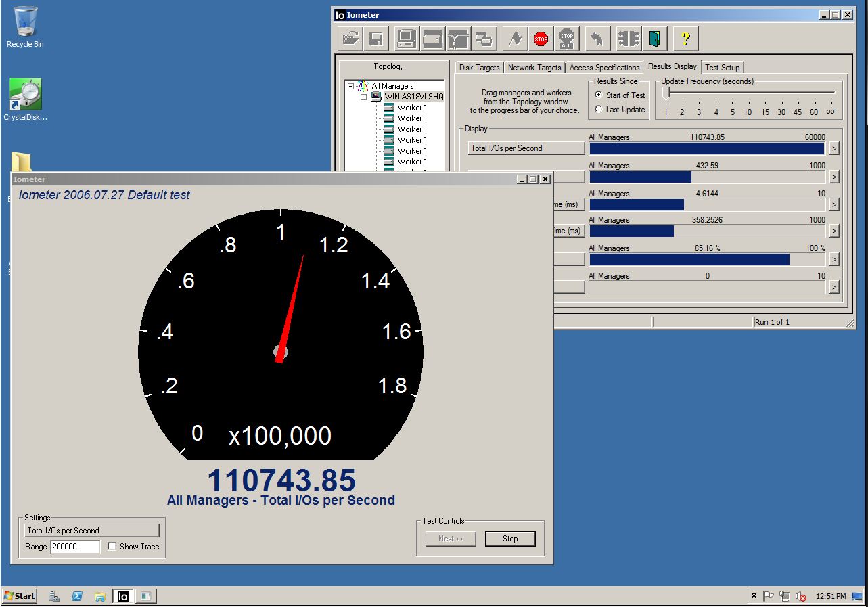Image resolution: width=868 pixels, height=607 pixels.
Task: Click the Start Disk Worker toolbar icon
Action: 433,39
